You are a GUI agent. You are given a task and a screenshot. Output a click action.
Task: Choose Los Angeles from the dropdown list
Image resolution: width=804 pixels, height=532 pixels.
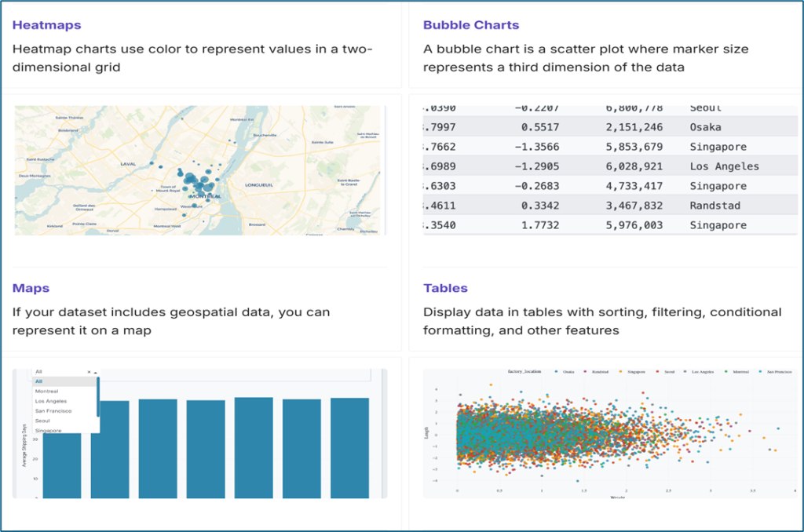tap(52, 401)
